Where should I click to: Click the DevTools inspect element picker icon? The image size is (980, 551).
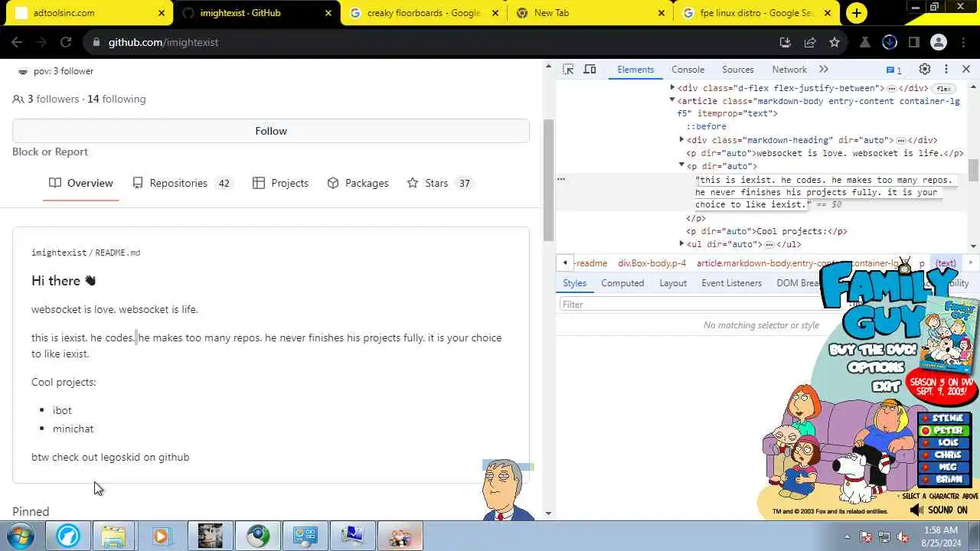[x=568, y=69]
